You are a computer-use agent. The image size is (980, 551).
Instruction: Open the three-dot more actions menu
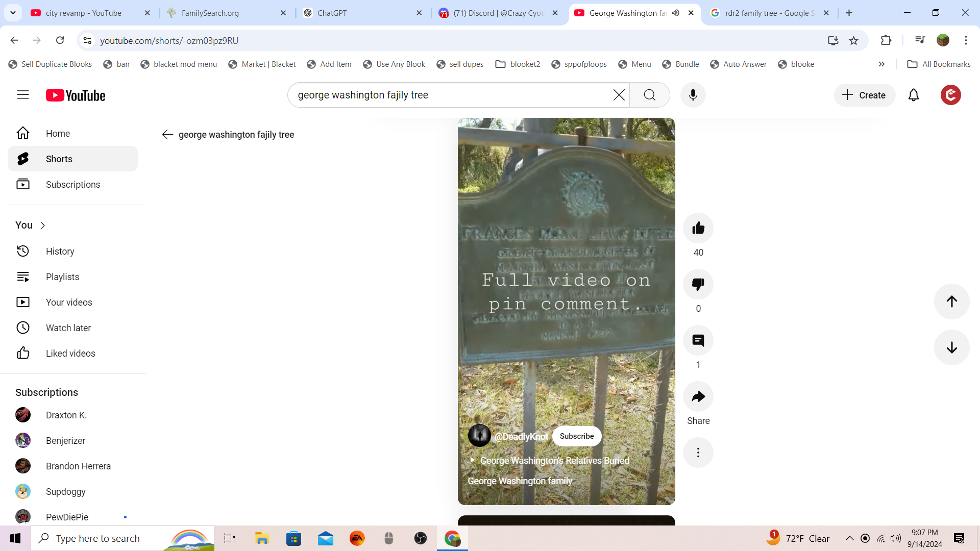(698, 453)
